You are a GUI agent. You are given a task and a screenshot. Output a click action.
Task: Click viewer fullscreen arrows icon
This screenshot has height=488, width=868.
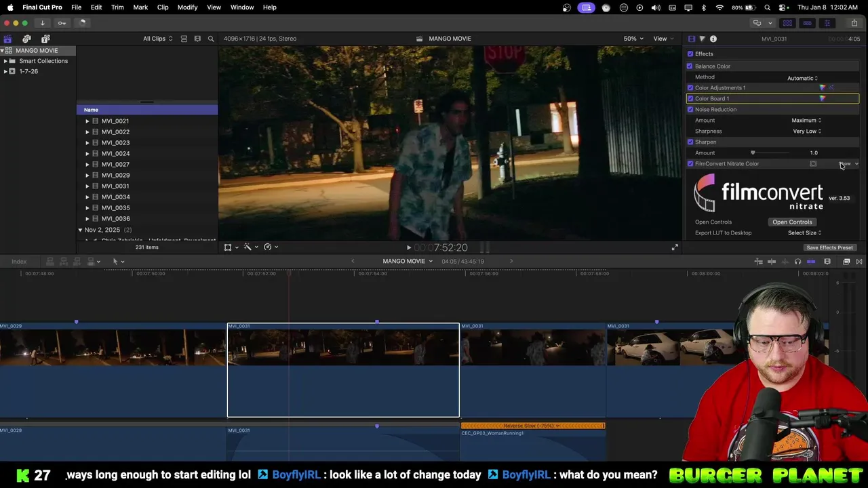click(675, 247)
